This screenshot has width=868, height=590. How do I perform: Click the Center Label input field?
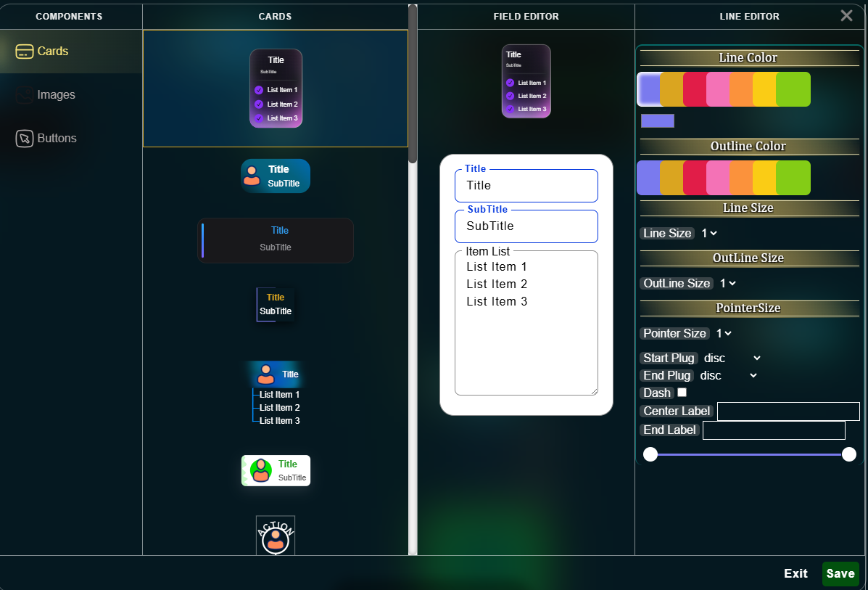pyautogui.click(x=788, y=411)
